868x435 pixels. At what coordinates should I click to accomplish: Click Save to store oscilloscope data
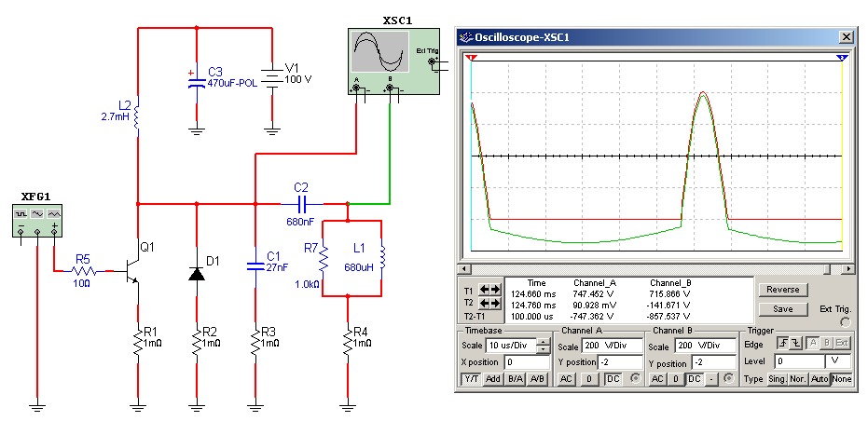pyautogui.click(x=783, y=308)
